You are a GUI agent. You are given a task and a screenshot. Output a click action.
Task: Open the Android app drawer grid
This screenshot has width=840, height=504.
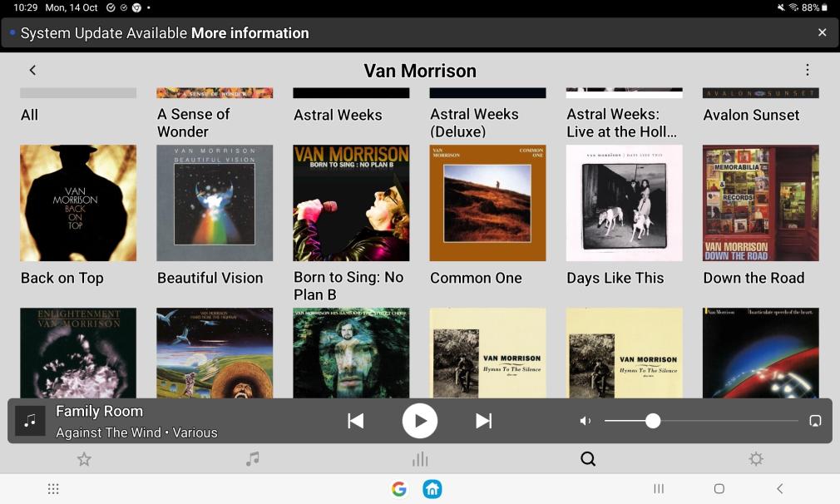(53, 489)
